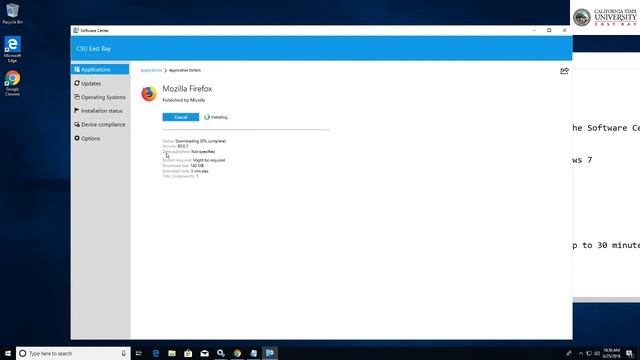Open Device compliance in the sidebar
640x360 pixels.
[x=100, y=124]
